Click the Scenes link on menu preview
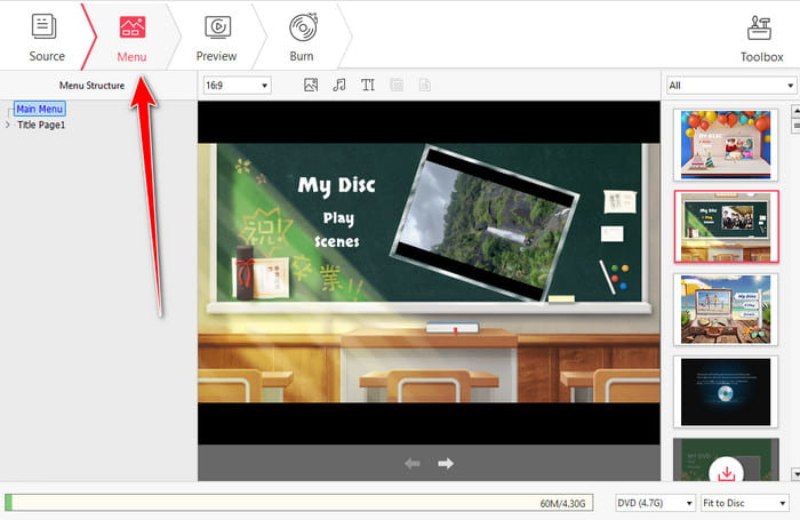800x520 pixels. click(337, 241)
